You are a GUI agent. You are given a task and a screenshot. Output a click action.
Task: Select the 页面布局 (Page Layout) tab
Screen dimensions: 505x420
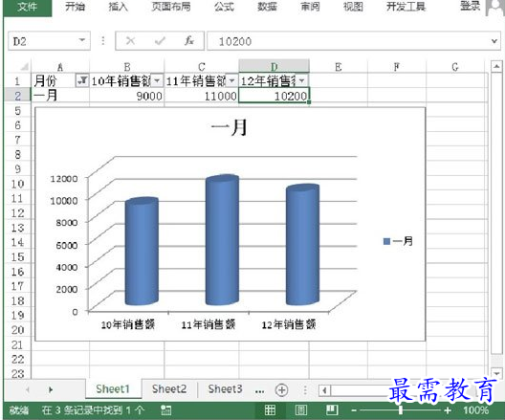tap(171, 7)
